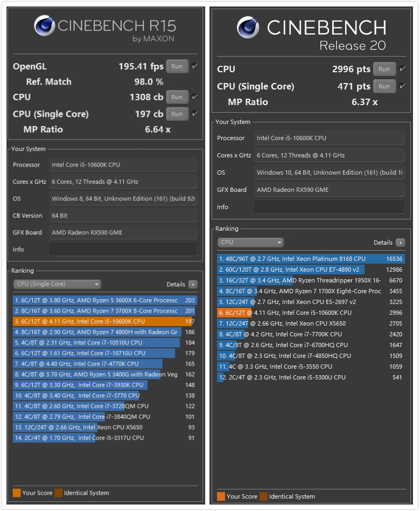Select Core i5-3317U ranking row
Screen dimensions: 420x511
(105, 438)
